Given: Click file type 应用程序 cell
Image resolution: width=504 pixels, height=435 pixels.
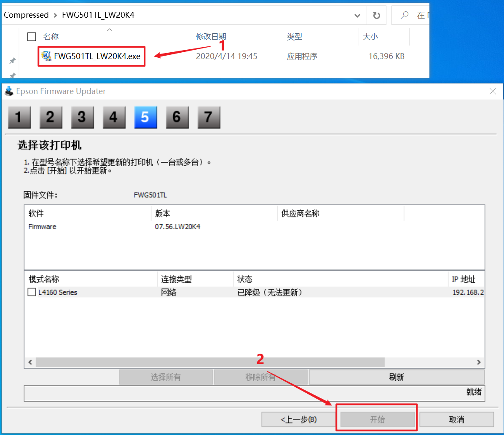Looking at the screenshot, I should [302, 56].
